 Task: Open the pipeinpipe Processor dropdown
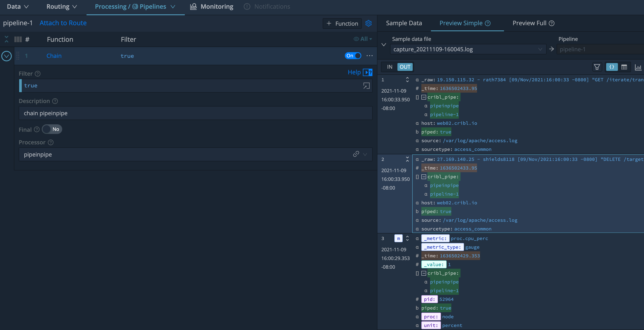click(365, 154)
